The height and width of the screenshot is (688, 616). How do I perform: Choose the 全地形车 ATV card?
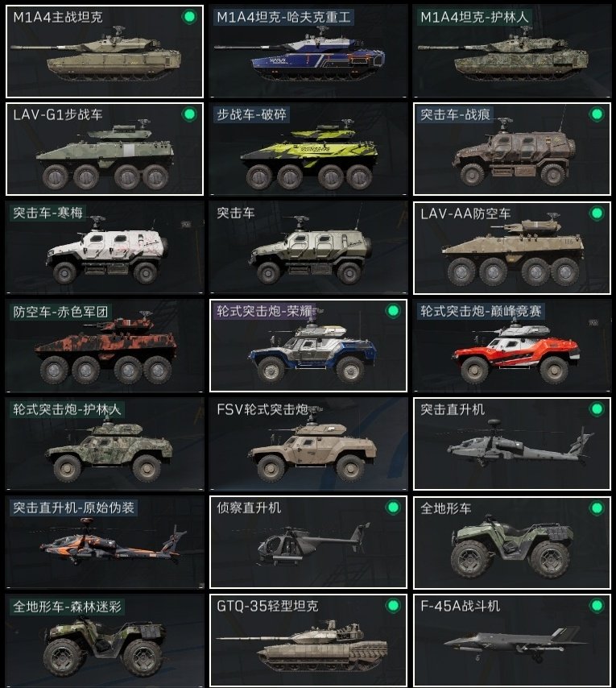click(x=511, y=542)
